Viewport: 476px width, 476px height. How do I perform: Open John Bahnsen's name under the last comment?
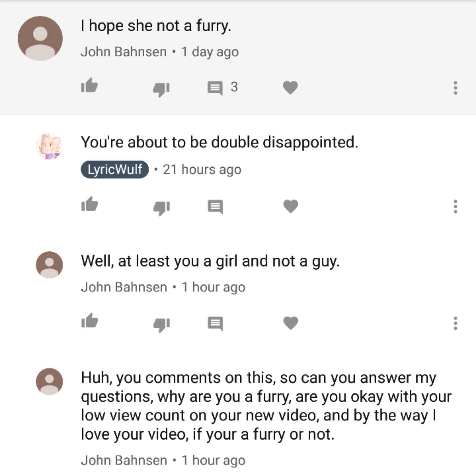124,460
